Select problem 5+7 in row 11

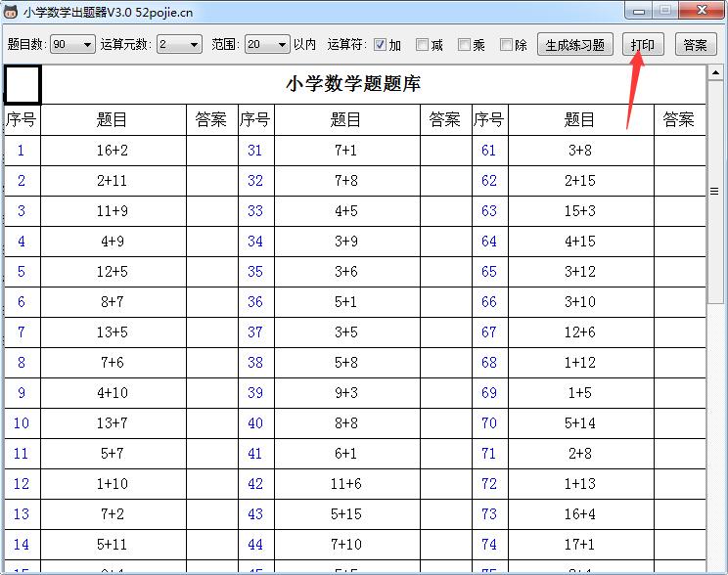coord(113,454)
